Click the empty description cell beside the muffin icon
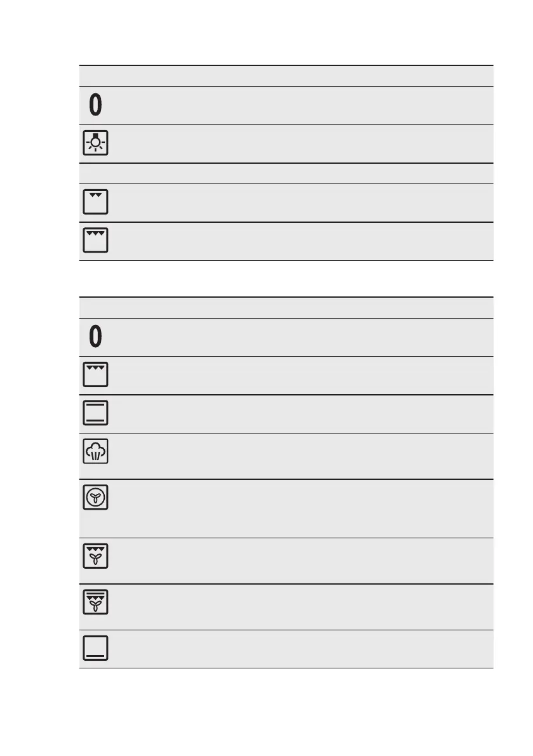Image resolution: width=533 pixels, height=756 pixels. [303, 456]
